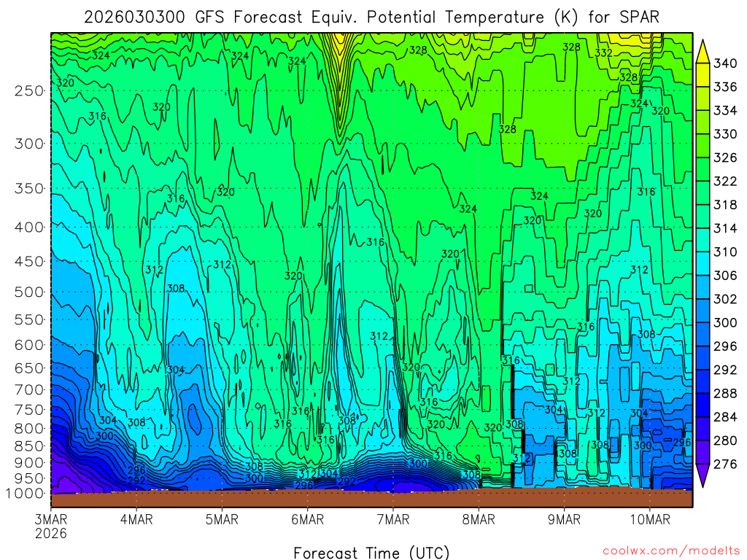The height and width of the screenshot is (560, 747).
Task: Click the 326 colorbar value label
Action: [x=725, y=157]
